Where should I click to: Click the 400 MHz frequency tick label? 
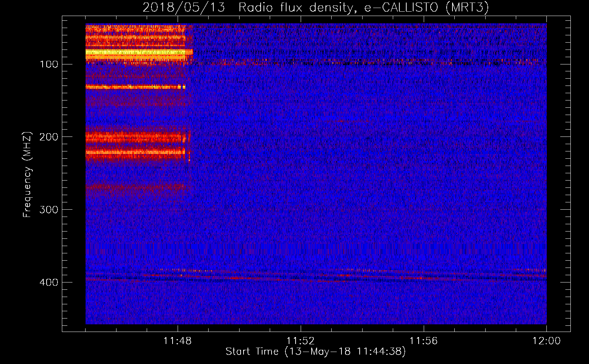pos(49,282)
